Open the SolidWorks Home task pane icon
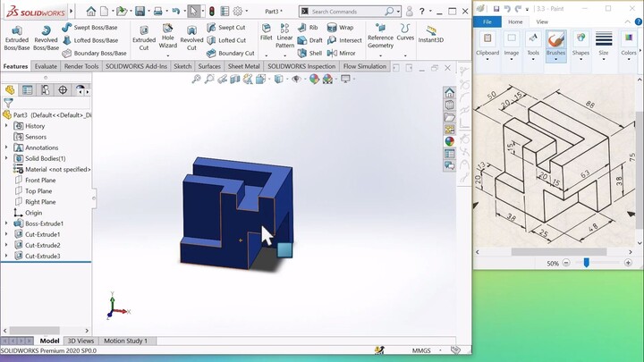Screen dimensions: 644x362 click(x=449, y=92)
